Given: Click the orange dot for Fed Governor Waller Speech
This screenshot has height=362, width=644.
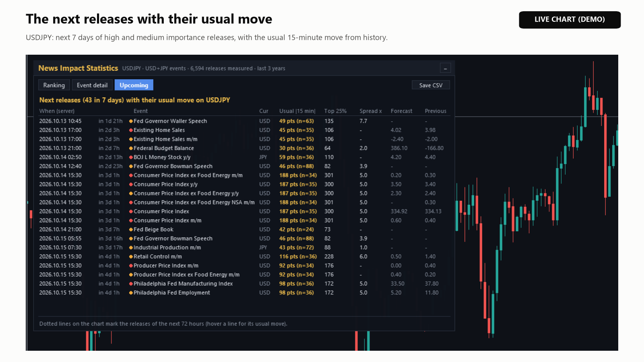Looking at the screenshot, I should click(131, 121).
